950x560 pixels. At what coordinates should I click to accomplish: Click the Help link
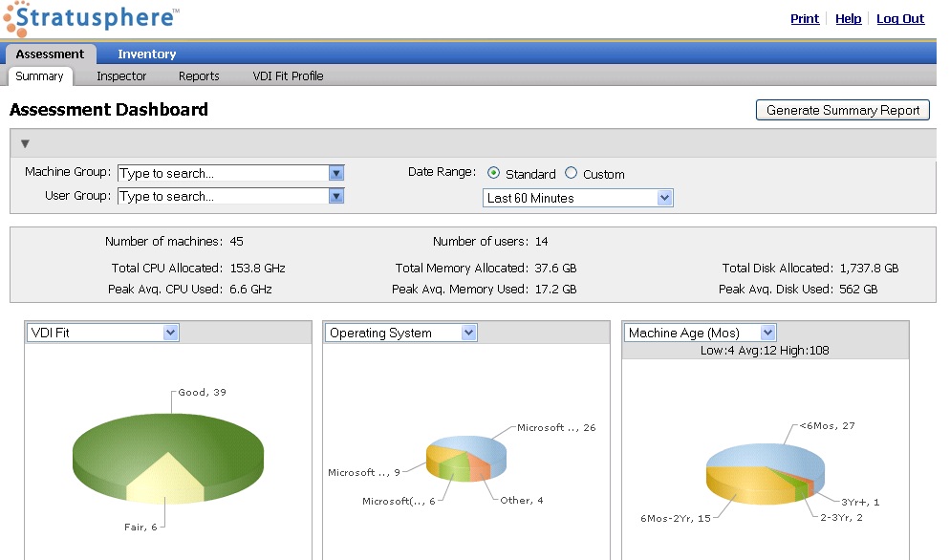pos(849,19)
